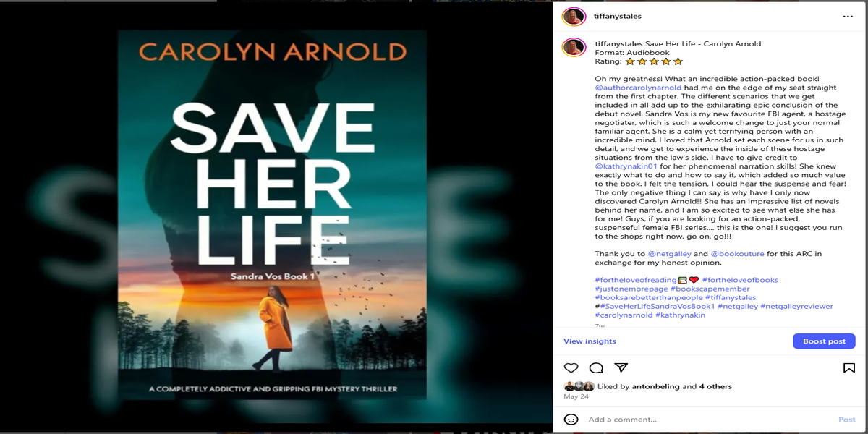Click the avatar beside the caption
The height and width of the screenshot is (434, 868).
pos(574,47)
